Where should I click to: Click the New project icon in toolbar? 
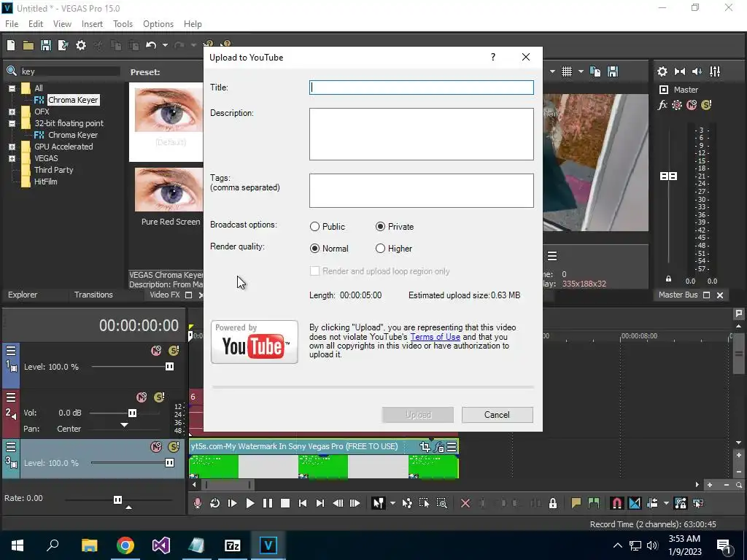(10, 45)
